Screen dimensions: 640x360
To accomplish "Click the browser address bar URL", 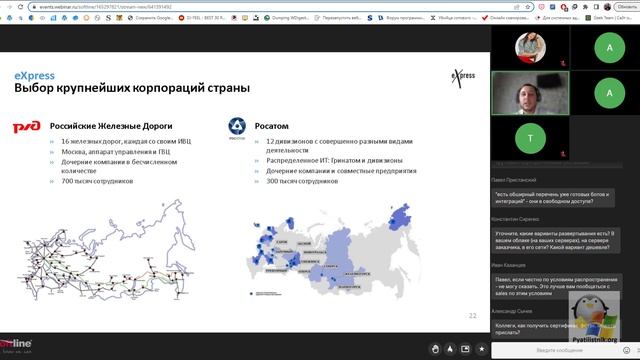I will [x=105, y=7].
